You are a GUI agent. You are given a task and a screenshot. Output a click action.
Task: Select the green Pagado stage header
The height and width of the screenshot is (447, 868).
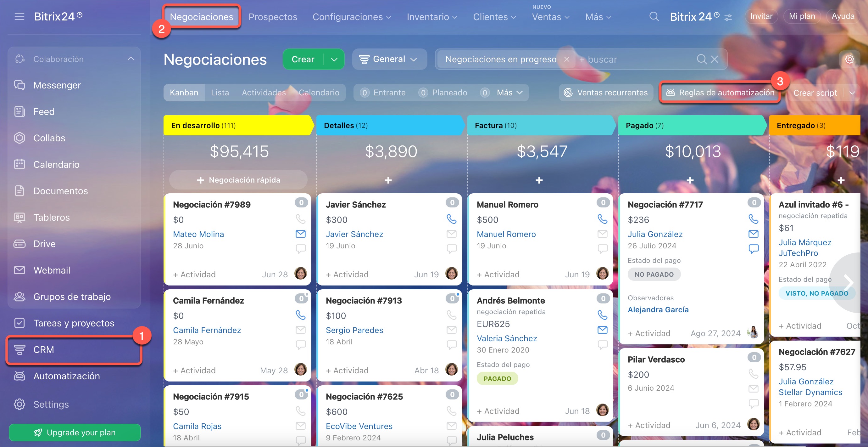[x=692, y=126]
